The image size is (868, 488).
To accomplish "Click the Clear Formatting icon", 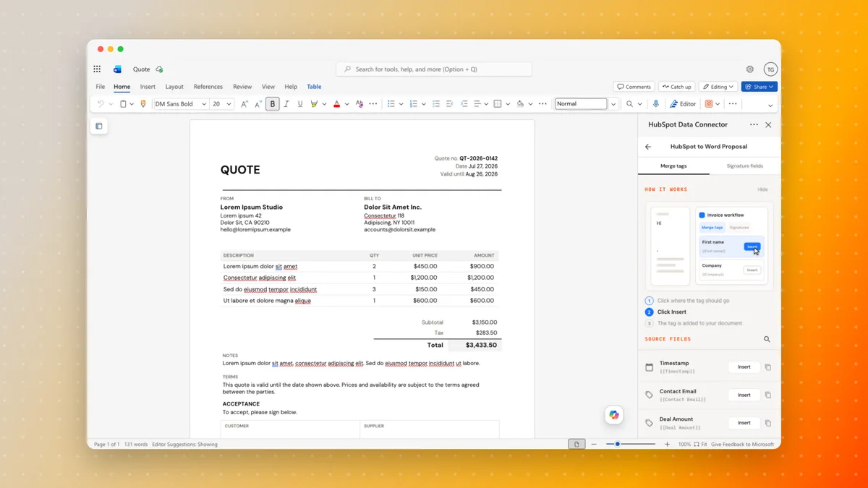I will 359,104.
